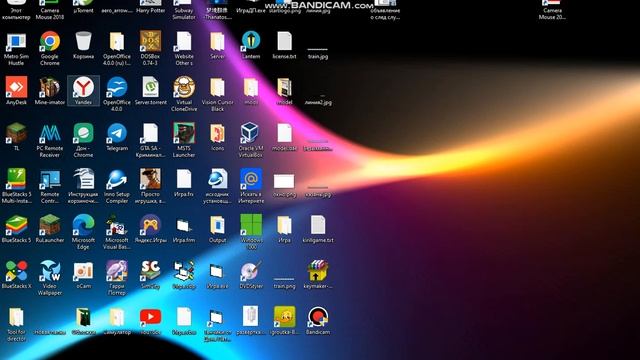Select the keymaker archive icon
Viewport: 640px width, 360px height.
point(318,275)
